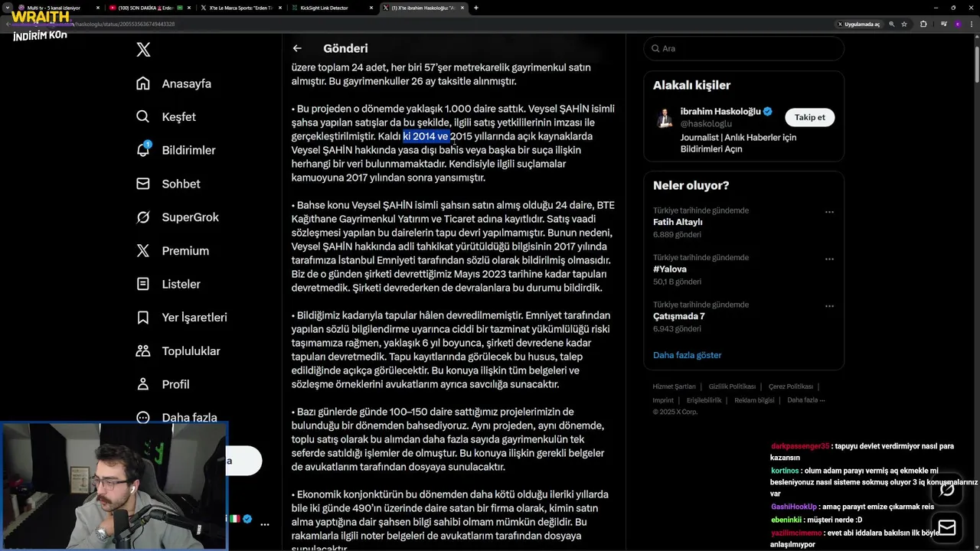The image size is (980, 551).
Task: Follow ibrahim Haskoloğlu with Takip et
Action: click(809, 117)
